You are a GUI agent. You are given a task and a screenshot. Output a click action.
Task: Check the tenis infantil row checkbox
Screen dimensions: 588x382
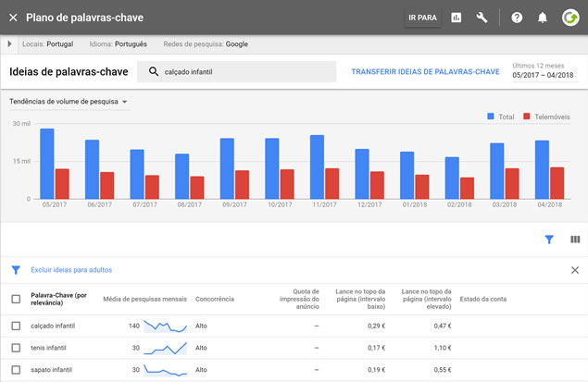16,348
